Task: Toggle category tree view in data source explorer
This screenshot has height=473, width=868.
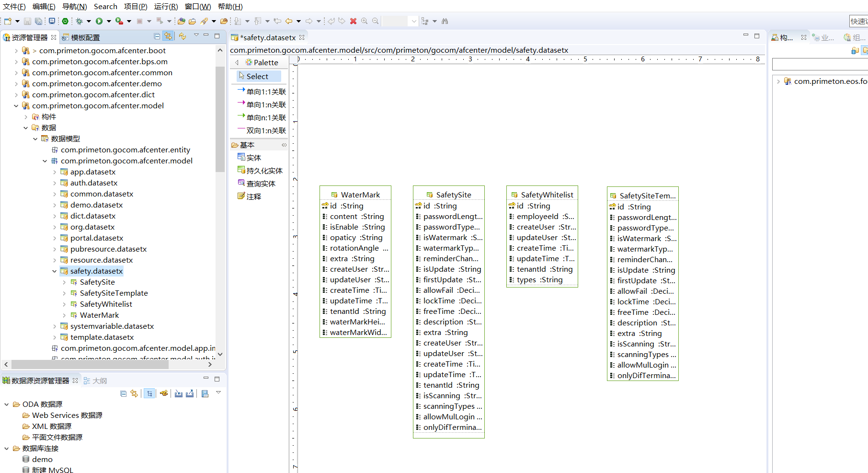Action: (x=149, y=393)
